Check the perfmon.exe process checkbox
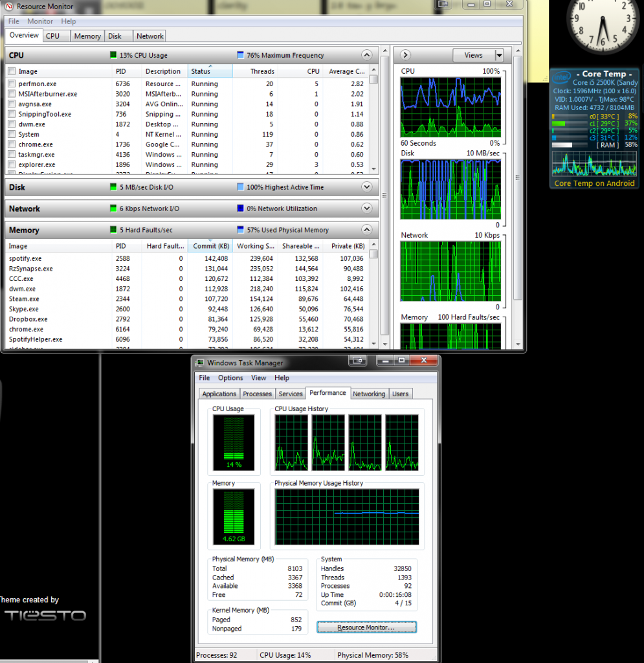The image size is (644, 663). pyautogui.click(x=12, y=84)
